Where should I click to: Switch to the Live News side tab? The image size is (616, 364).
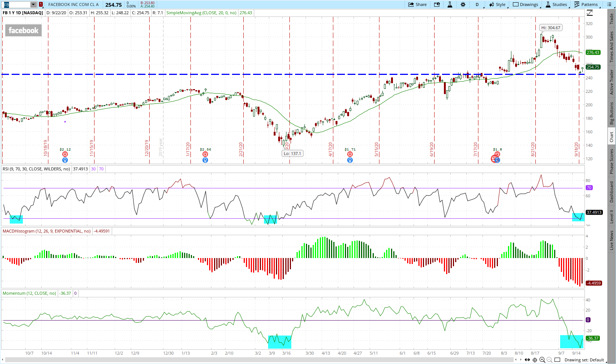pyautogui.click(x=612, y=240)
